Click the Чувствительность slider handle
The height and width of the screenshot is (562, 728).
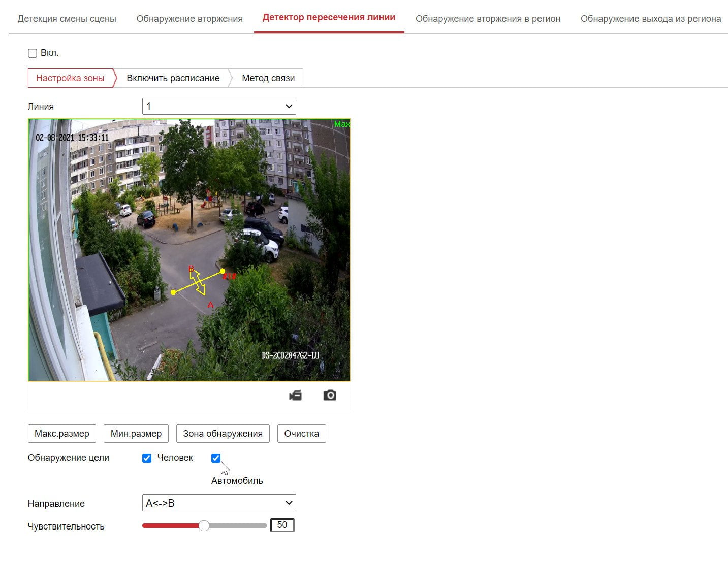[x=204, y=525]
